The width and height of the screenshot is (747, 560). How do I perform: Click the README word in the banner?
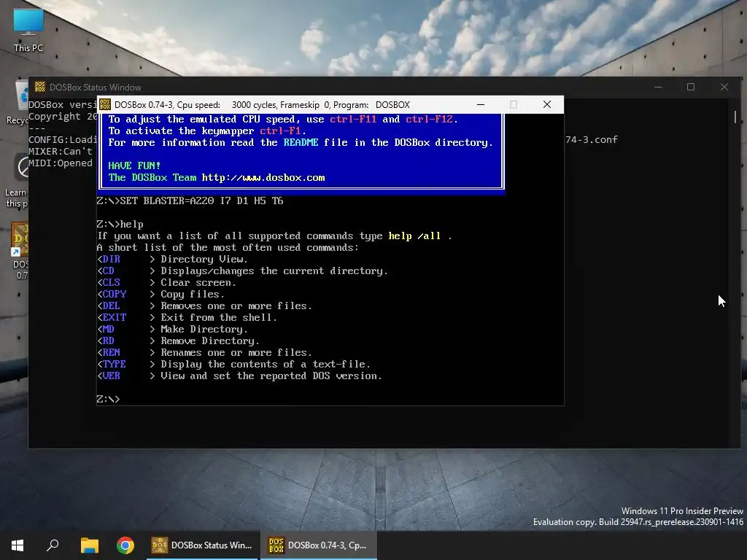point(301,142)
